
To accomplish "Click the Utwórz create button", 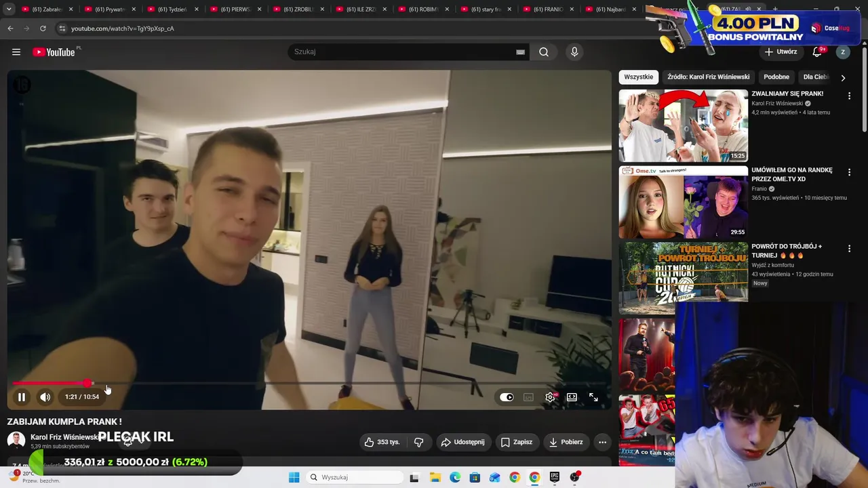I will [x=781, y=52].
